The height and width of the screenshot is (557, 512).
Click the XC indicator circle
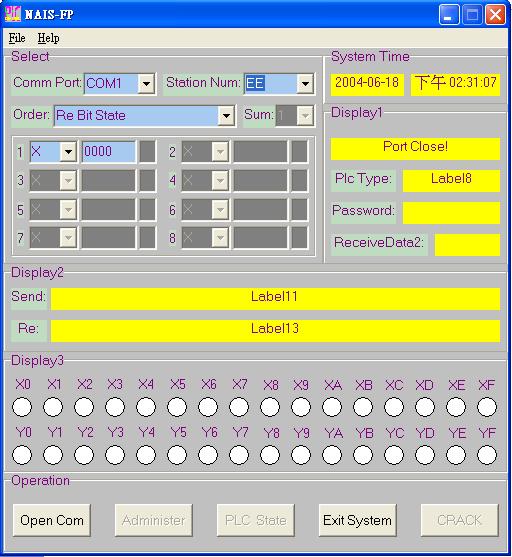click(394, 407)
